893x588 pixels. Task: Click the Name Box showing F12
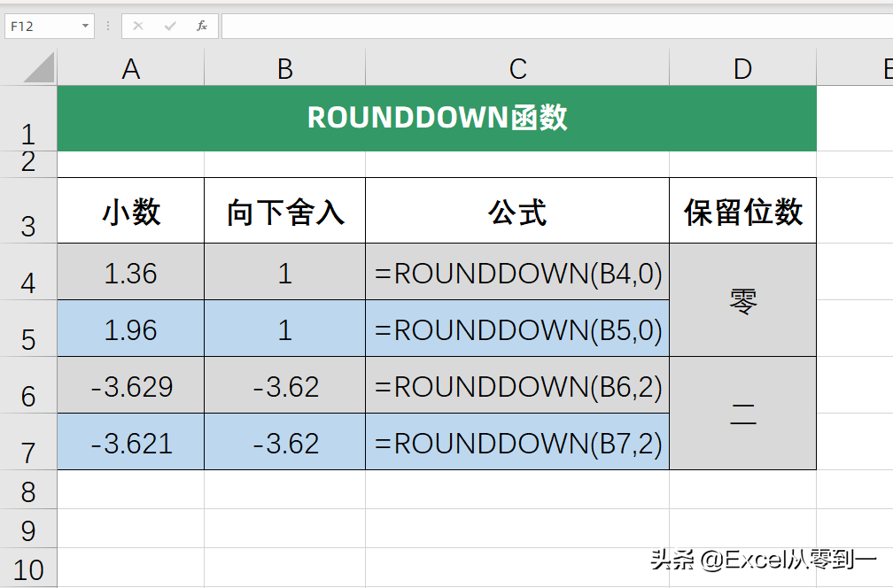50,27
